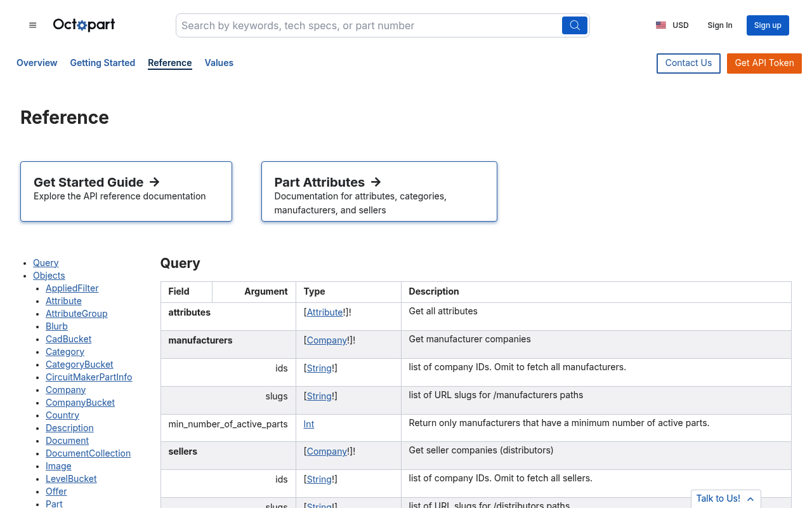Screen dimensions: 812x508
Task: Open the Overview tab
Action: [x=37, y=63]
